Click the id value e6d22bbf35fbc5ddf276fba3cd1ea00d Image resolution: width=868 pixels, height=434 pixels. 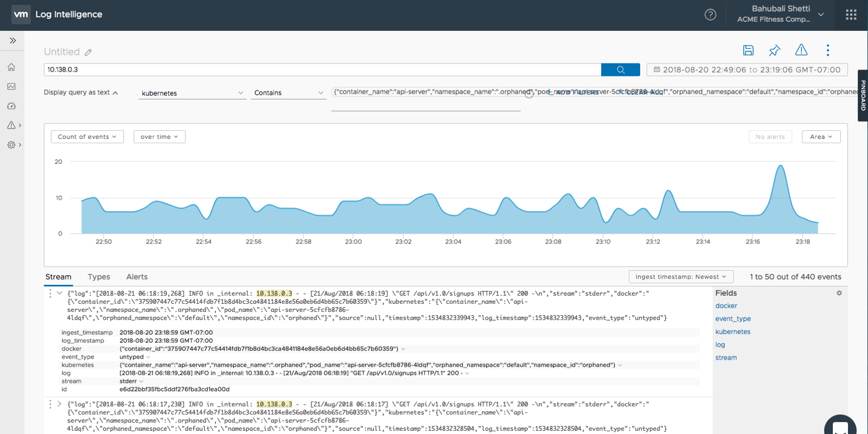(x=174, y=390)
